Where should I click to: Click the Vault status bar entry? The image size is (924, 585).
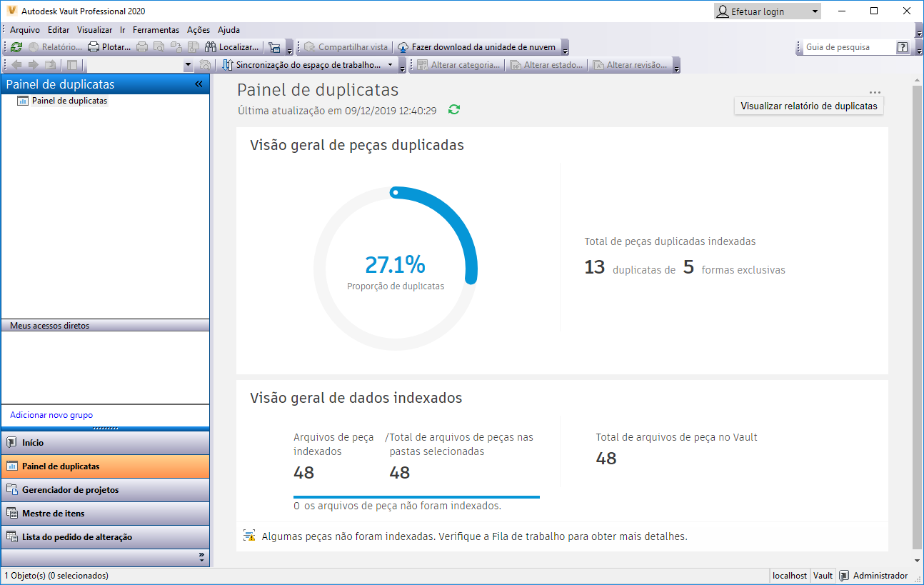823,576
